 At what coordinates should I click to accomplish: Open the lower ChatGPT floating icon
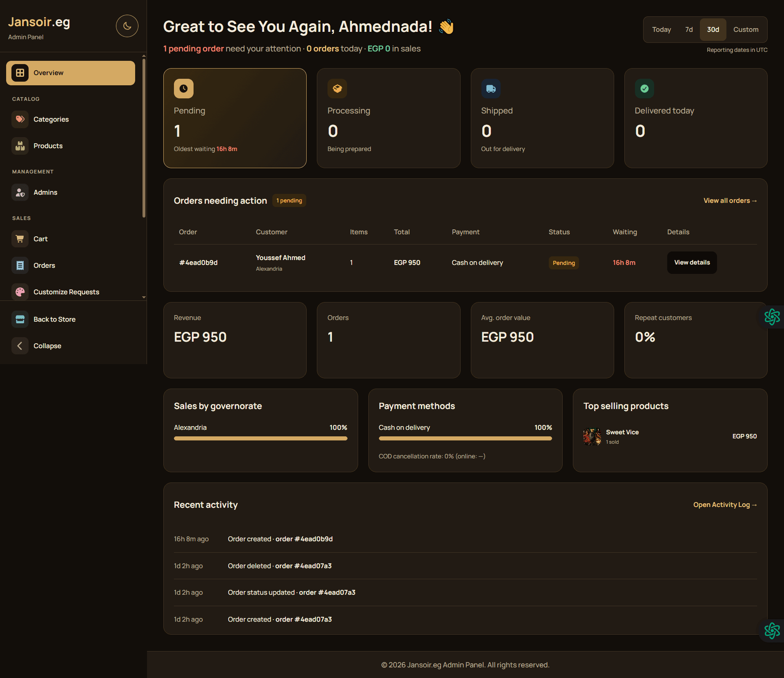pos(772,631)
